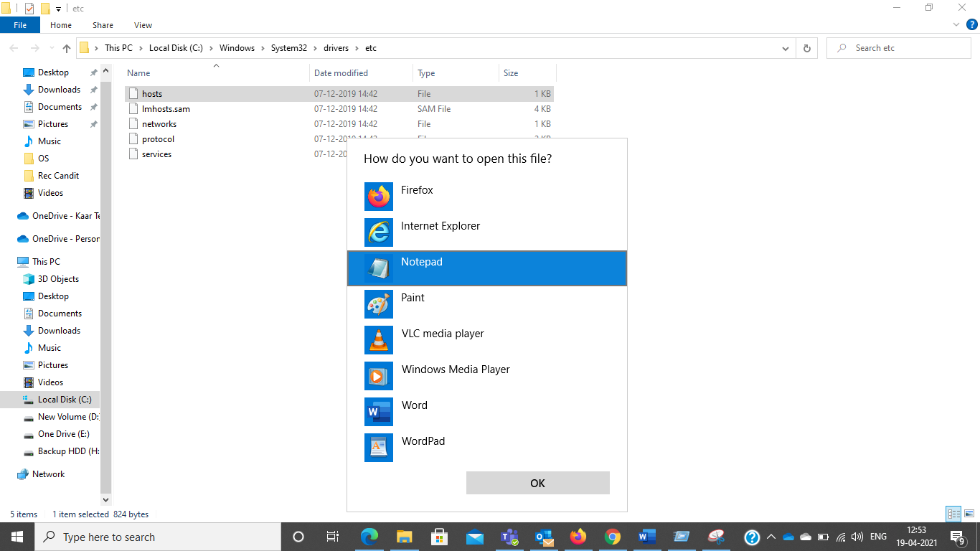
Task: Select the lmhosts.sam file
Action: coord(339,109)
